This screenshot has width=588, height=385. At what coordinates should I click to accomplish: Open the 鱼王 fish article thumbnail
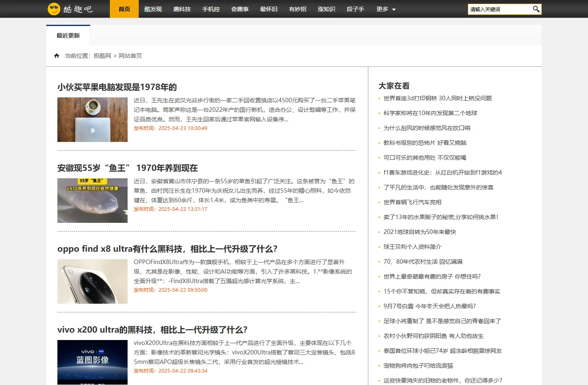click(x=92, y=201)
